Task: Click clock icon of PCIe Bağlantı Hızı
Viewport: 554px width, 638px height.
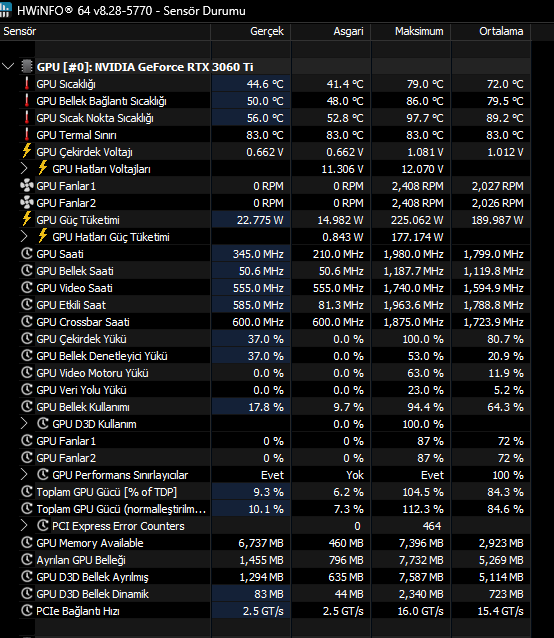Action: (x=27, y=610)
